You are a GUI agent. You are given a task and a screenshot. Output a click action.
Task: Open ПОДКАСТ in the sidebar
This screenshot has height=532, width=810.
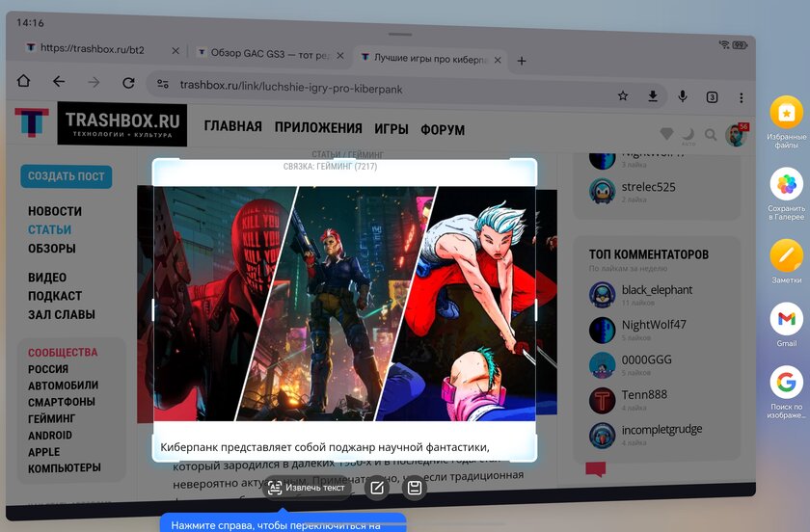click(55, 296)
